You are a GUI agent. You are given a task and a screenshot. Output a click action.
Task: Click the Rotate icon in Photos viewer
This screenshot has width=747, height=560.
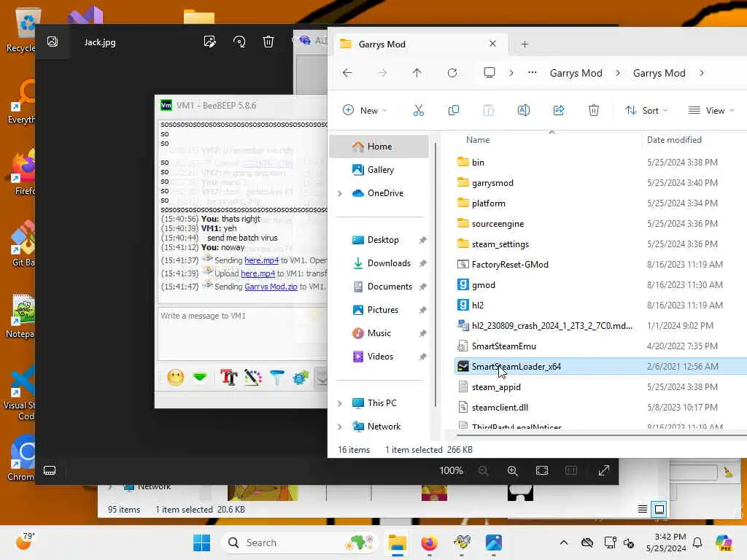point(239,42)
